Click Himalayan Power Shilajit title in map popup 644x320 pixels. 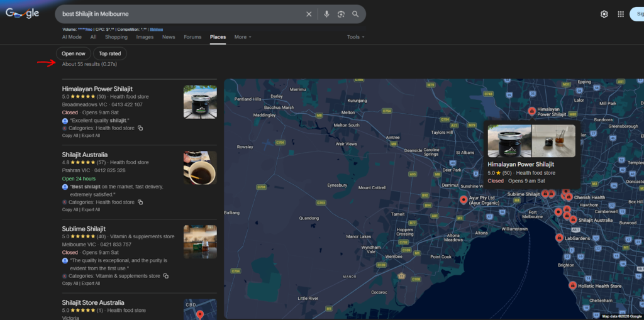click(521, 164)
